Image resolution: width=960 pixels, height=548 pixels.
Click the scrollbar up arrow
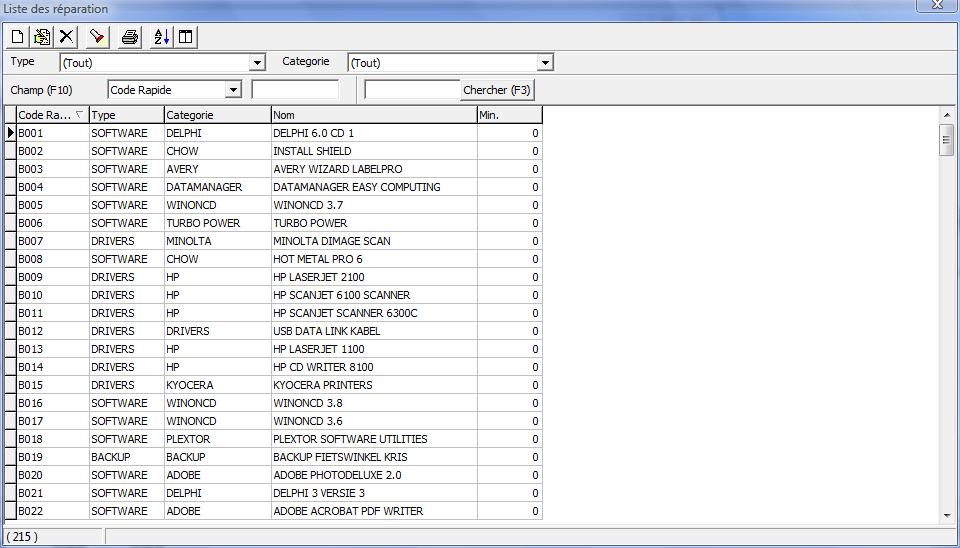[x=947, y=114]
